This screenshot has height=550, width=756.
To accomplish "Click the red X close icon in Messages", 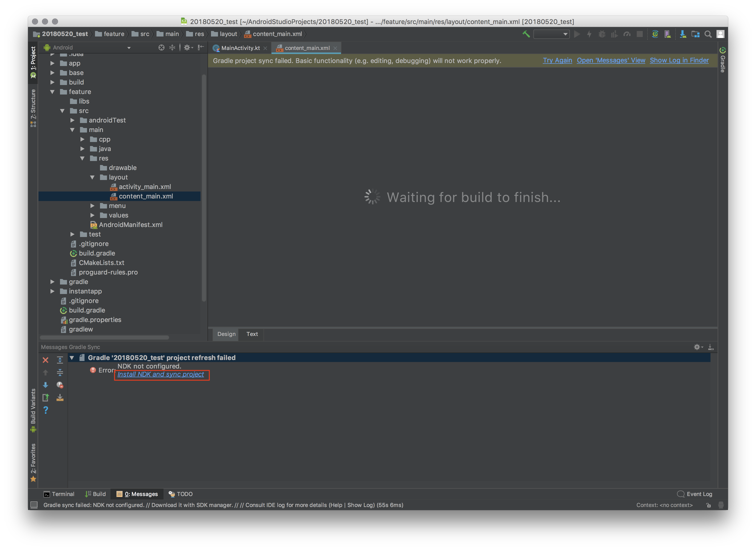I will 46,360.
